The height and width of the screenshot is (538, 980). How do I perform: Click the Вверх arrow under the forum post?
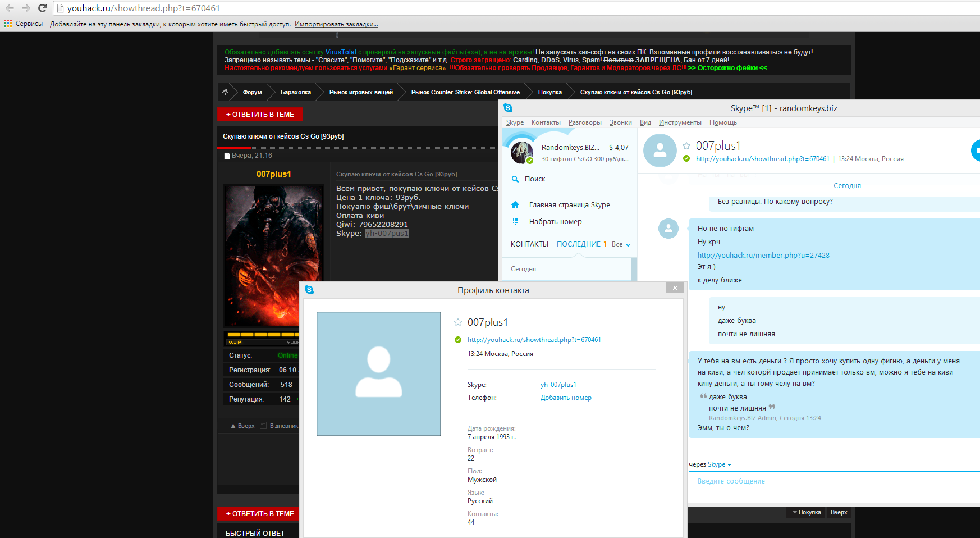click(233, 426)
